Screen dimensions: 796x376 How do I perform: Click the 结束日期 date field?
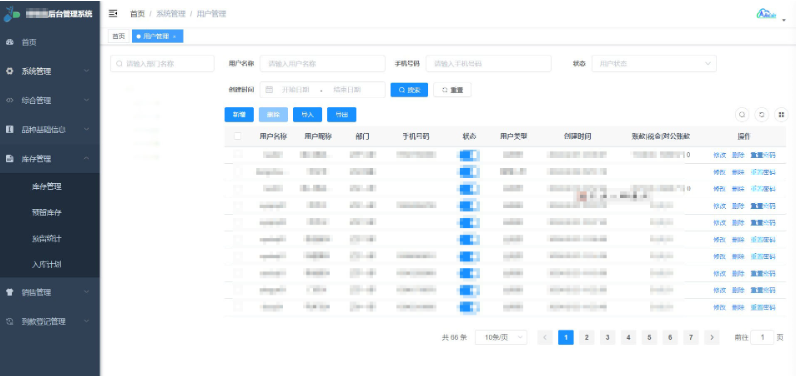click(x=348, y=90)
